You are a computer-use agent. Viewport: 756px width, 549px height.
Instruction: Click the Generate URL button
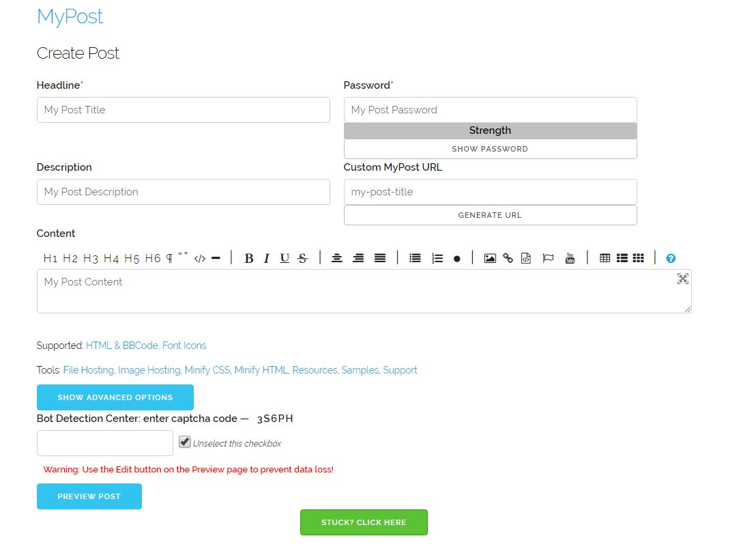491,215
